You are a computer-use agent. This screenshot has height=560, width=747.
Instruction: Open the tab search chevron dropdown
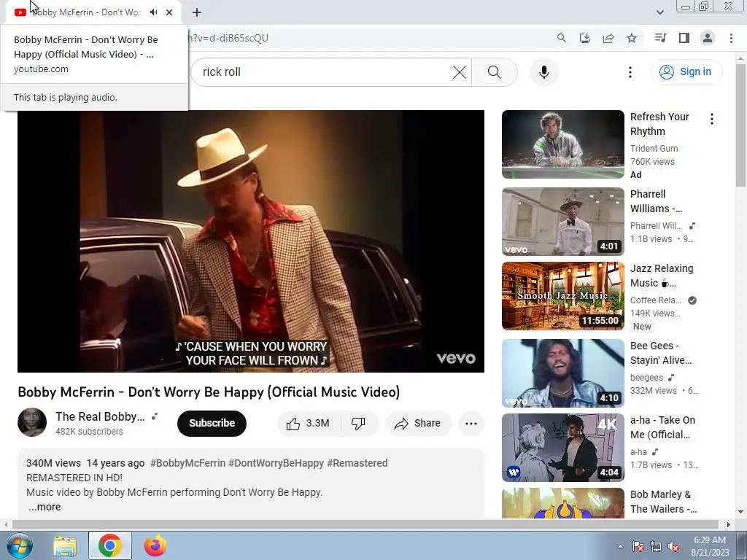659,12
